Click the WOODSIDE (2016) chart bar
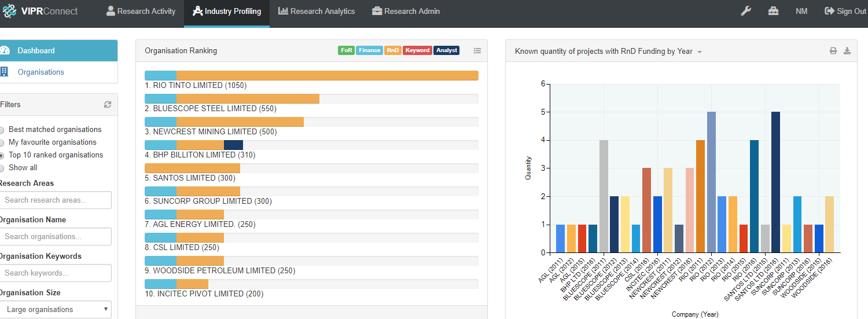The image size is (868, 319). [x=830, y=225]
